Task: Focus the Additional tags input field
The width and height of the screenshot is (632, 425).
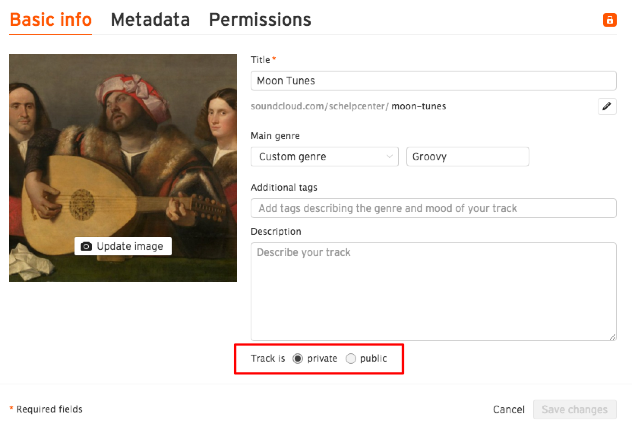Action: (433, 208)
